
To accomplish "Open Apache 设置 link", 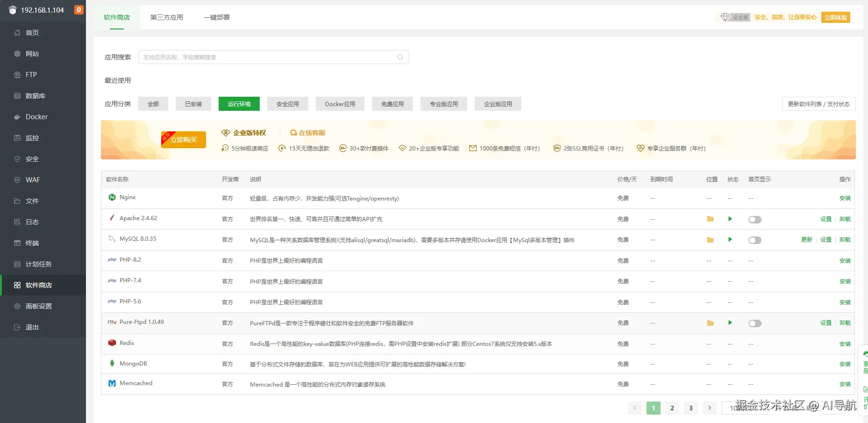I will pos(826,219).
